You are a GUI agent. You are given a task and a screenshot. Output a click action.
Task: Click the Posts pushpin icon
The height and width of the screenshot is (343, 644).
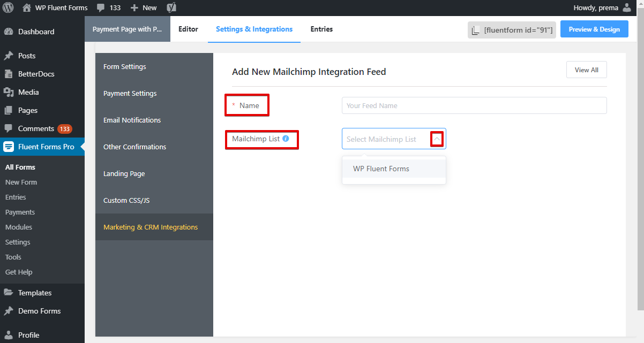click(x=9, y=56)
